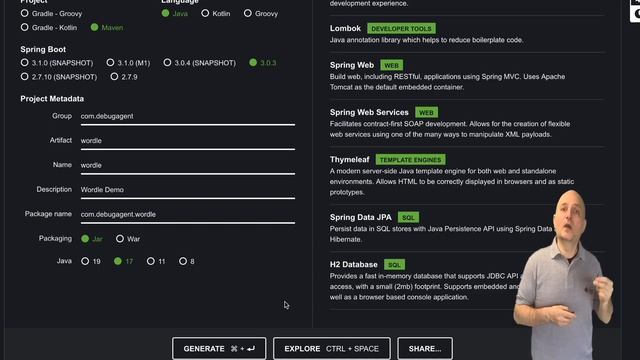Click the Package name input field
This screenshot has width=640, height=360.
pos(188,214)
